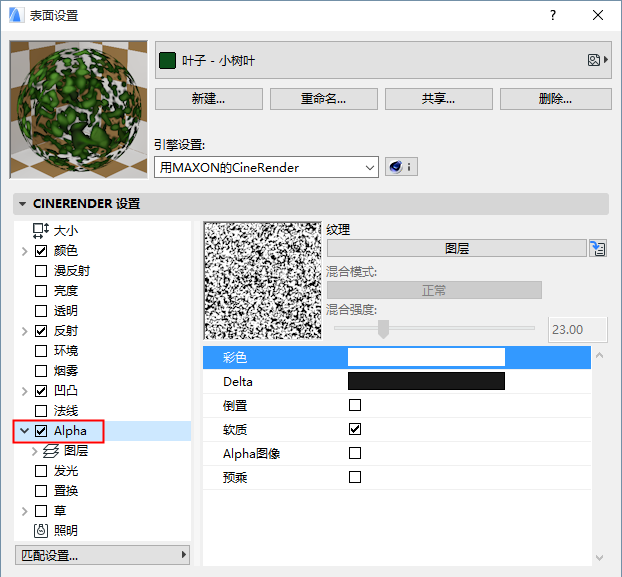
Task: Click the ArchiCAD icon in title bar
Action: (x=16, y=15)
